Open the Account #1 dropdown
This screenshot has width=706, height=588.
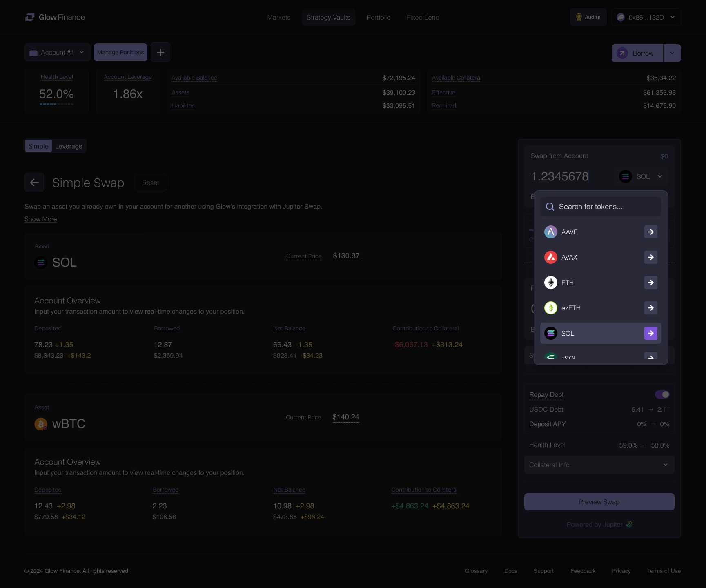(x=58, y=52)
